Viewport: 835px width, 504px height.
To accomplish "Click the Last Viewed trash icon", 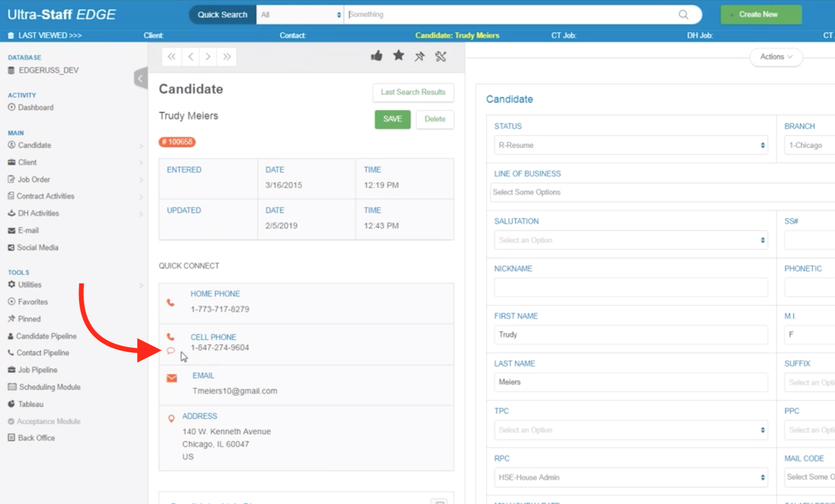I will (x=11, y=35).
